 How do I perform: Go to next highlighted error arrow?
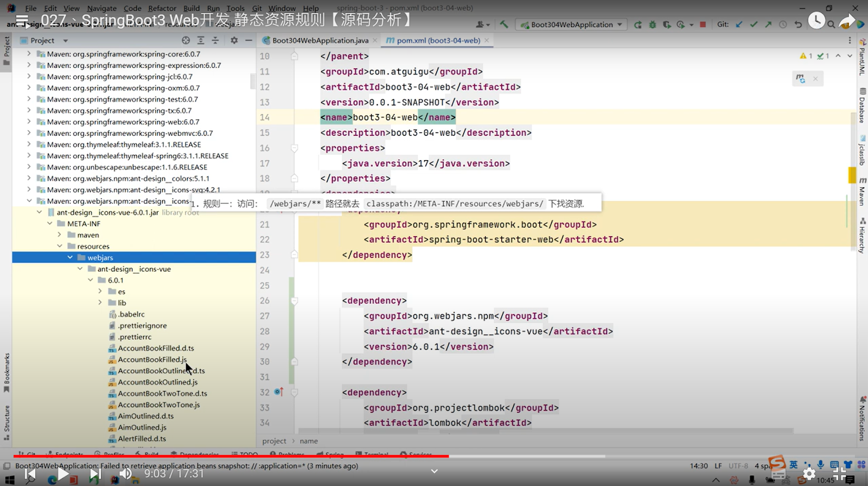(850, 56)
